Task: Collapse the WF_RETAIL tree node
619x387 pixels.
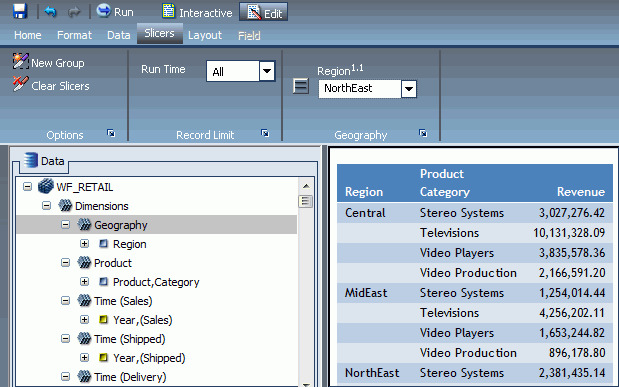Action: click(27, 186)
